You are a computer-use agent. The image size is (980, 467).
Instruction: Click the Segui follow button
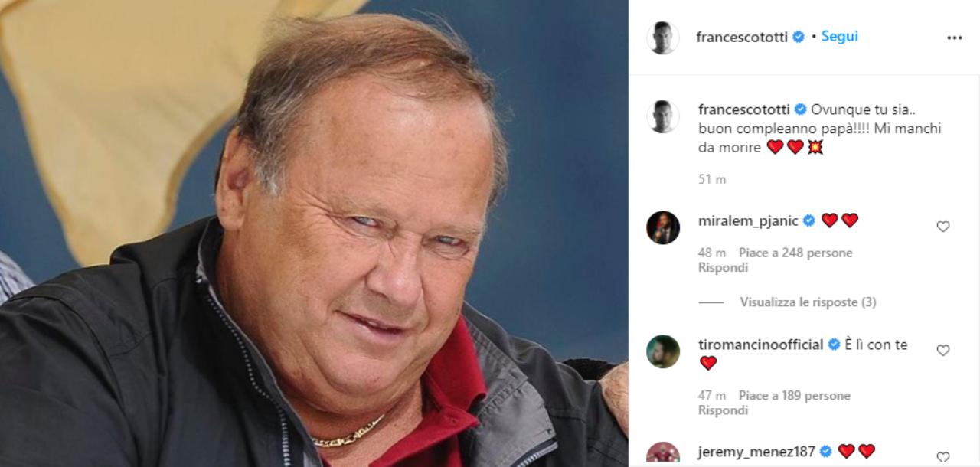[x=840, y=36]
